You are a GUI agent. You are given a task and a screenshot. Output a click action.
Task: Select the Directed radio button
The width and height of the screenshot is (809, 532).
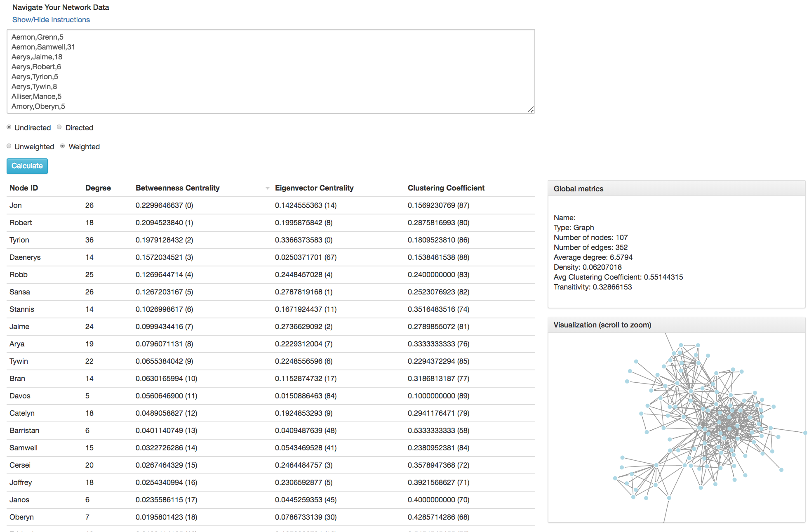point(59,127)
